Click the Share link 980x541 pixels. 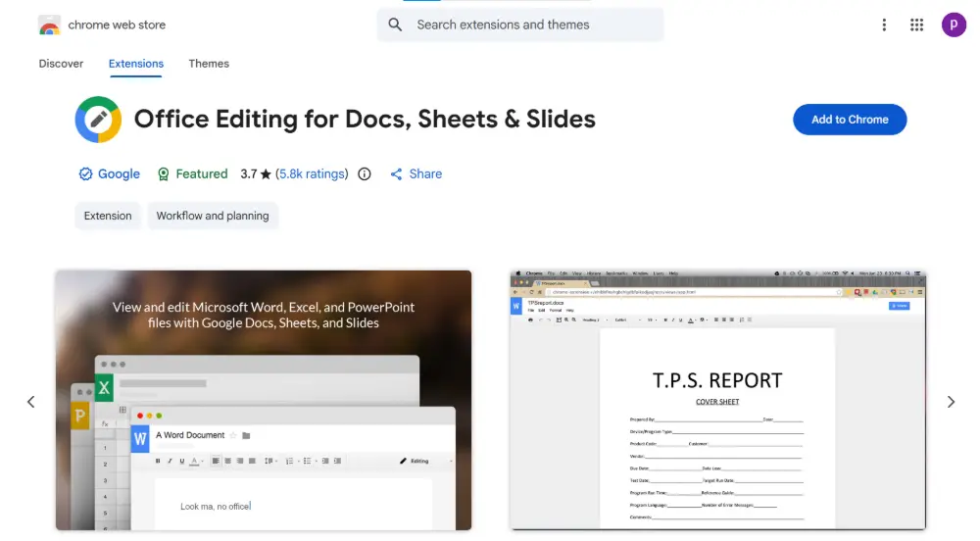[425, 174]
